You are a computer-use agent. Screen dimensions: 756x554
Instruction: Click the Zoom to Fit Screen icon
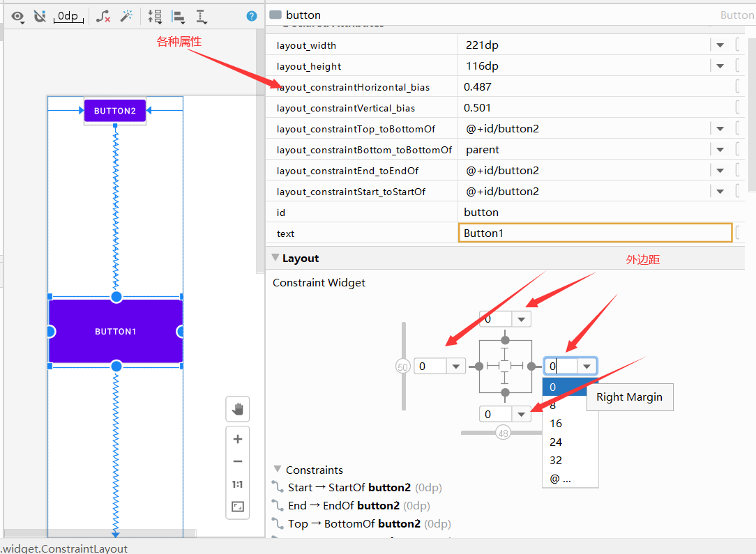click(238, 507)
